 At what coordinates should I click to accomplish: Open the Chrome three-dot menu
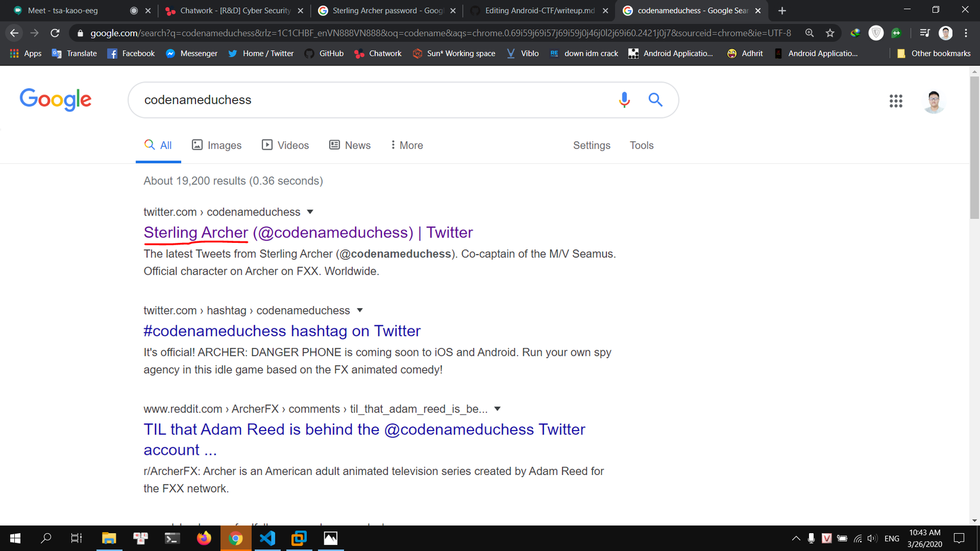coord(966,33)
